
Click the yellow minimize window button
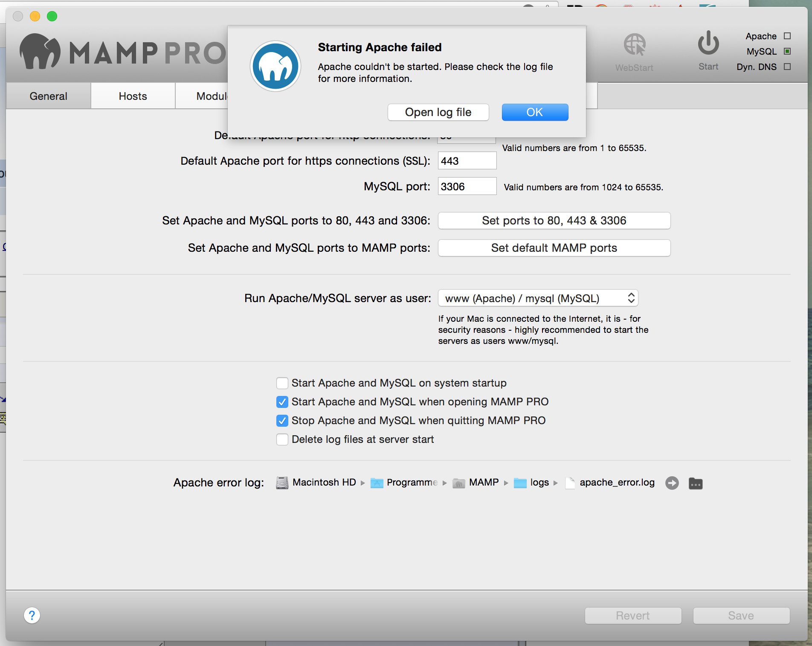tap(35, 16)
